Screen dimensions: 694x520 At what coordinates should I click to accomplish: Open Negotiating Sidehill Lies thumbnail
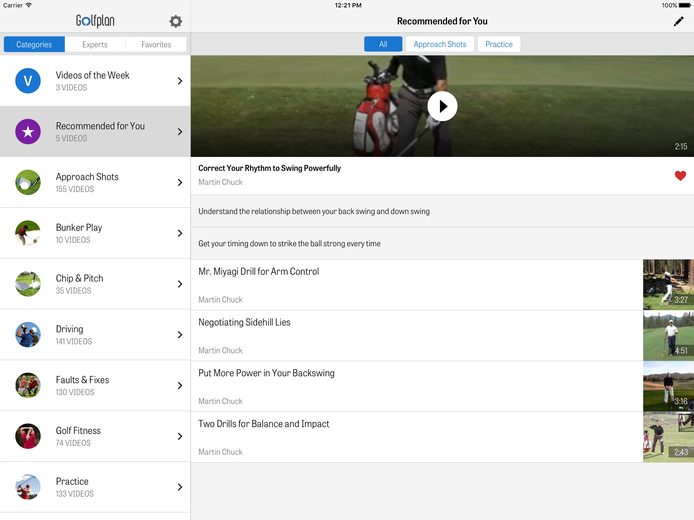pyautogui.click(x=668, y=335)
